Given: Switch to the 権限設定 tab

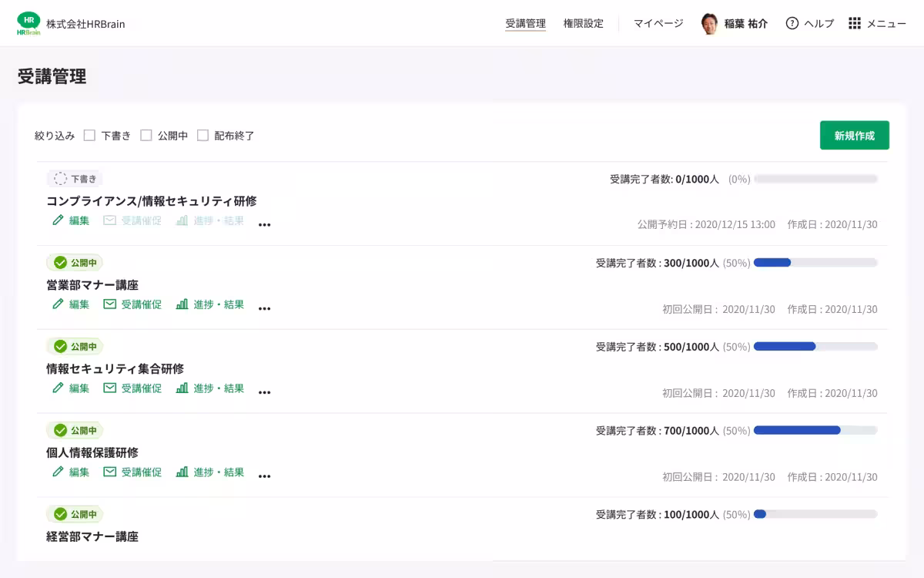Looking at the screenshot, I should pos(583,23).
